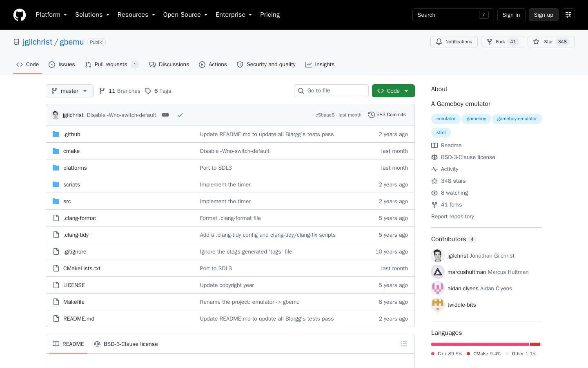Open the GitHub homepage logo
The height and width of the screenshot is (368, 588).
point(20,15)
